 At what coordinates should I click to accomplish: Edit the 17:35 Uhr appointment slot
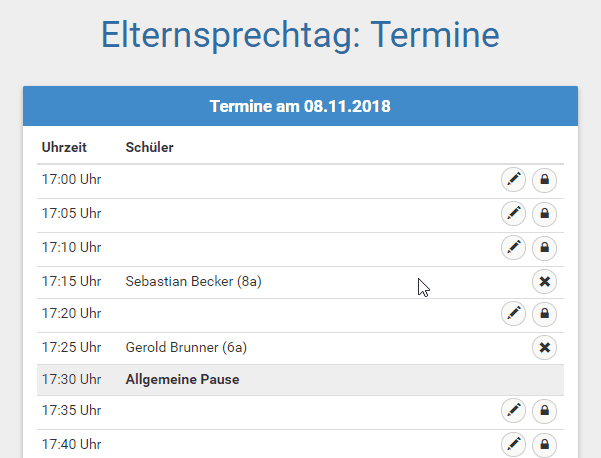click(x=513, y=410)
